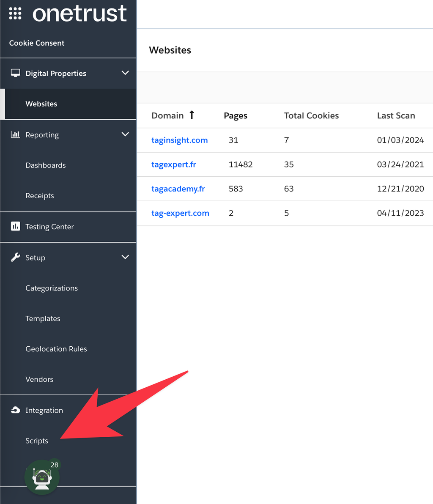This screenshot has width=433, height=504.
Task: Open the taginsight.com domain link
Action: click(179, 140)
